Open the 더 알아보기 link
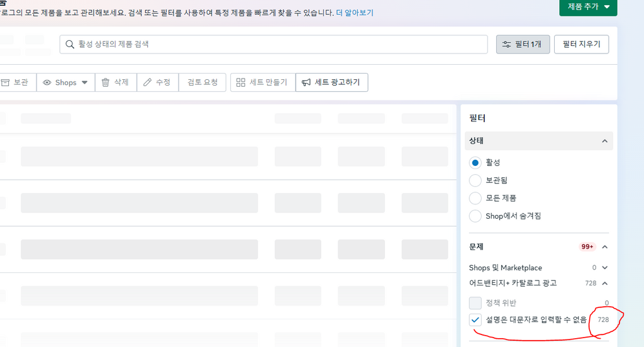Screen dimensions: 644x347 point(355,13)
